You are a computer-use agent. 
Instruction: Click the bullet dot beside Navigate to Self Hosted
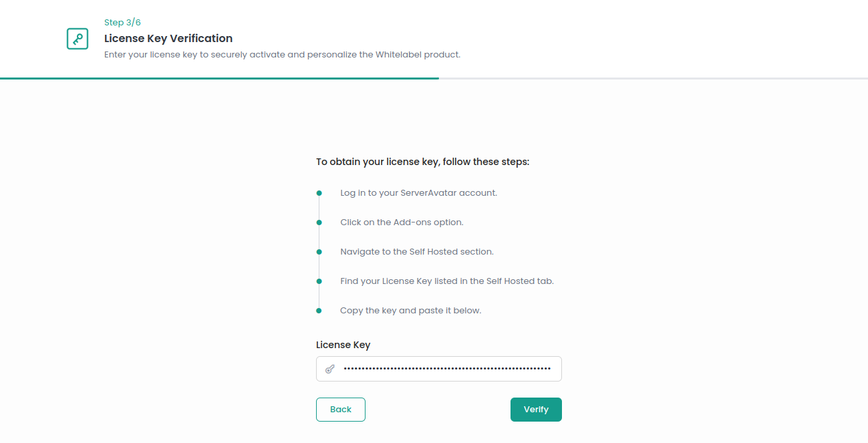(x=319, y=252)
